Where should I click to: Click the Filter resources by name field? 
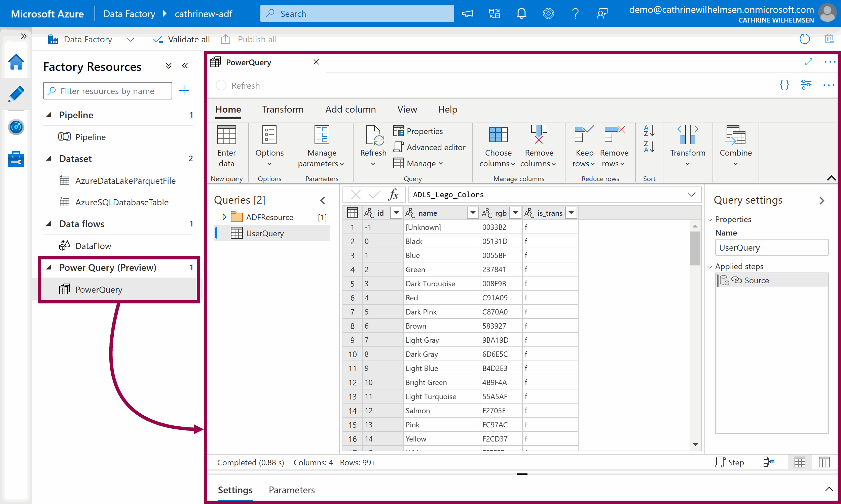click(x=108, y=91)
